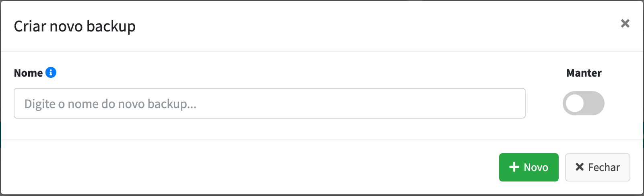
Task: Click the Nome field label
Action: point(28,73)
